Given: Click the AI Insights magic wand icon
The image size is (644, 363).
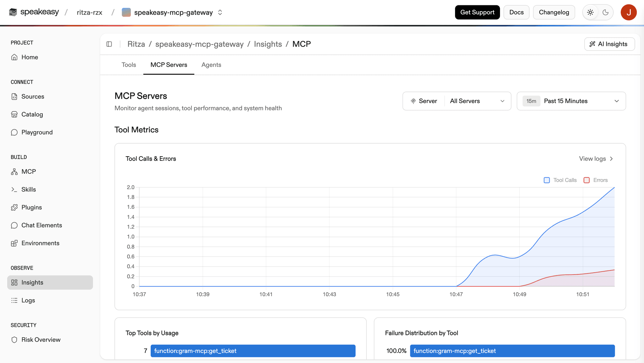Looking at the screenshot, I should click(x=592, y=44).
